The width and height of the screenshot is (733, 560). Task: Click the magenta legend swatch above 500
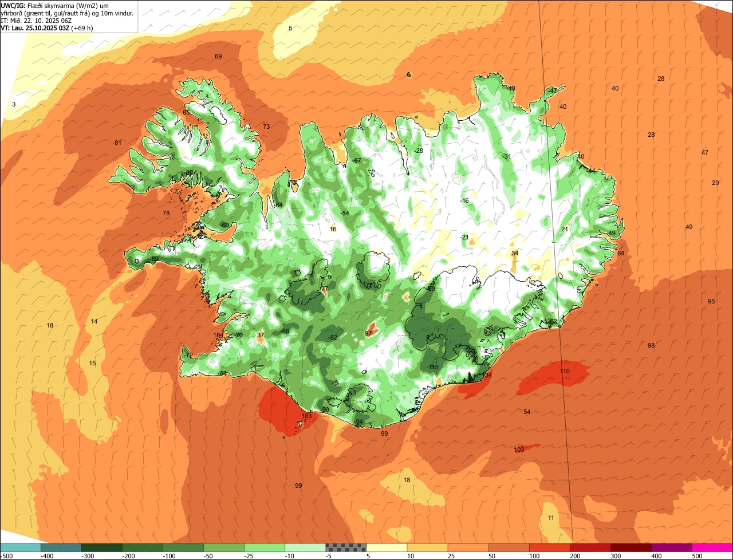[712, 547]
